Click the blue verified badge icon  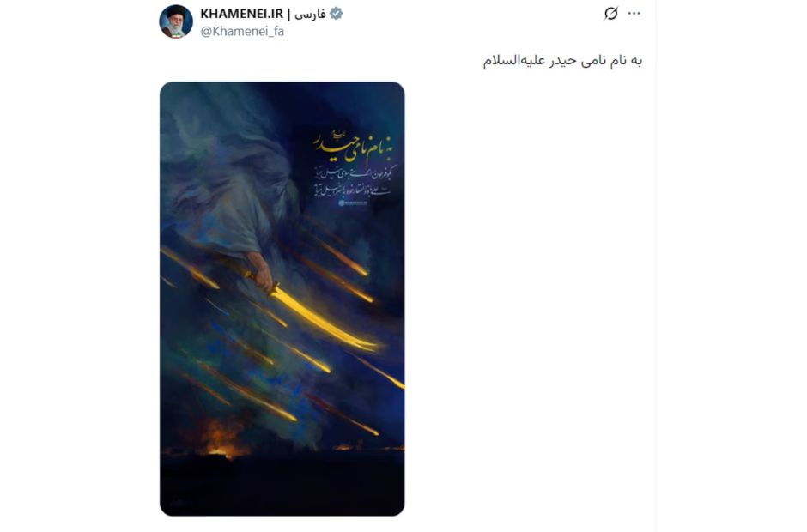(x=337, y=14)
